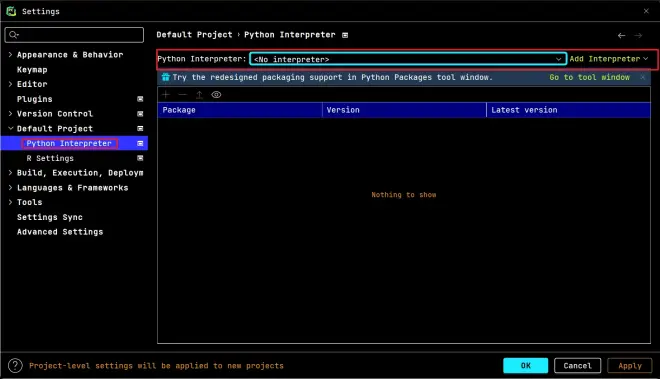Image resolution: width=660 pixels, height=379 pixels.
Task: Expand Appearance & Behavior section
Action: coord(11,54)
